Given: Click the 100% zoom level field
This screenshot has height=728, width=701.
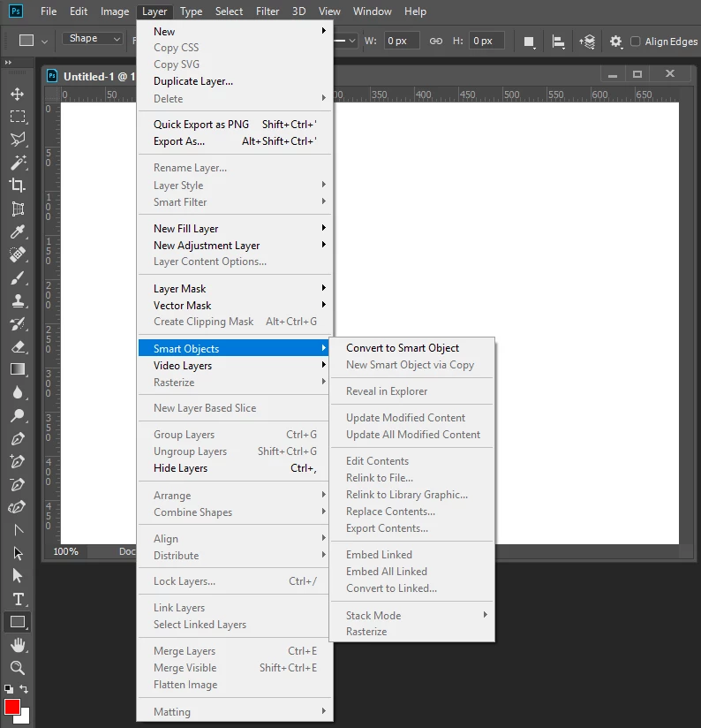Looking at the screenshot, I should point(66,551).
